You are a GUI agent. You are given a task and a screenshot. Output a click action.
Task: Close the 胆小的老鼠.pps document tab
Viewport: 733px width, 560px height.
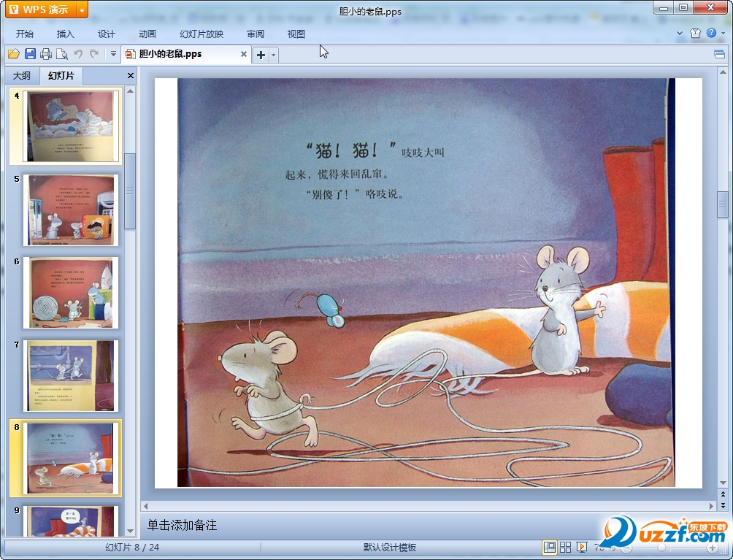(244, 54)
